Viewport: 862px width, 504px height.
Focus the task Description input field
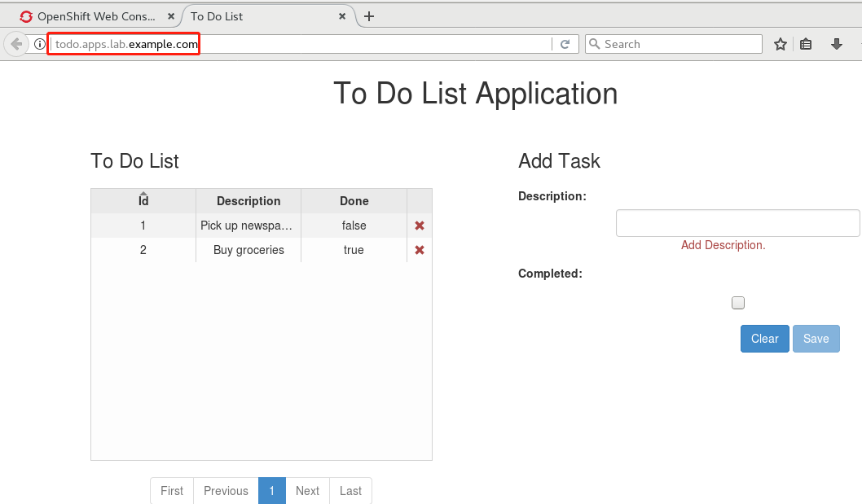[738, 223]
